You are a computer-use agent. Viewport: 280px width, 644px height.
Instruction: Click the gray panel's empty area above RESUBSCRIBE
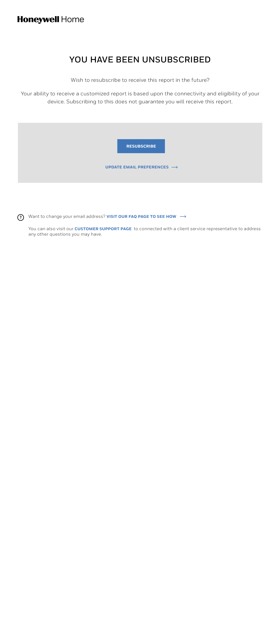click(x=140, y=131)
